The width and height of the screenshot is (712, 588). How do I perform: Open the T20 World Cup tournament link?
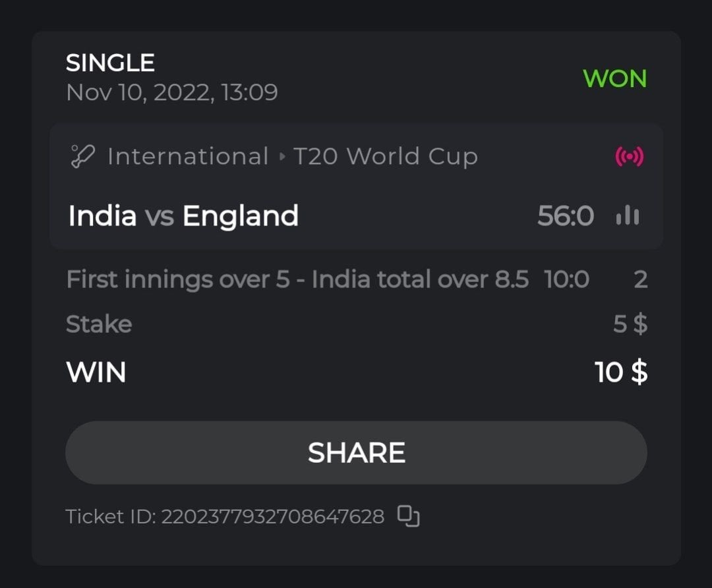pyautogui.click(x=385, y=157)
